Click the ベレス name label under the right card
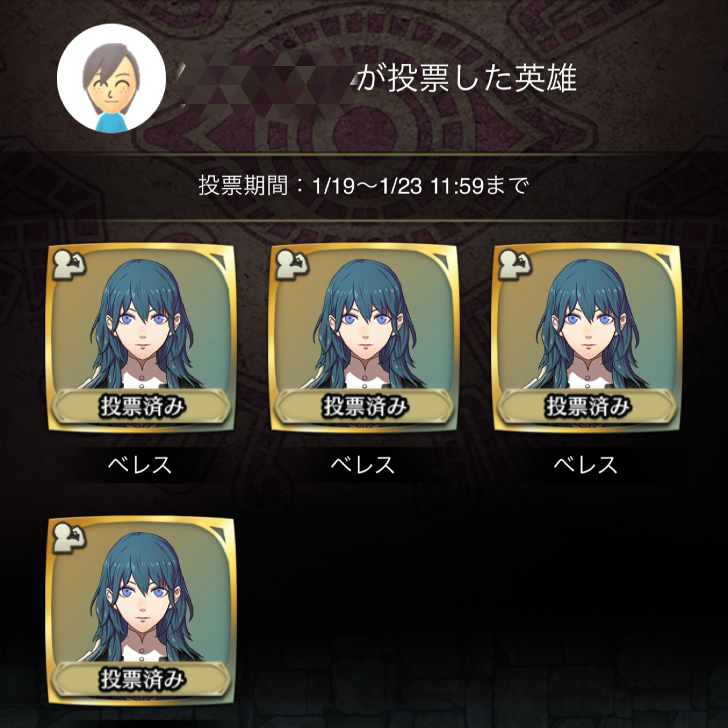728x728 pixels. pyautogui.click(x=586, y=465)
